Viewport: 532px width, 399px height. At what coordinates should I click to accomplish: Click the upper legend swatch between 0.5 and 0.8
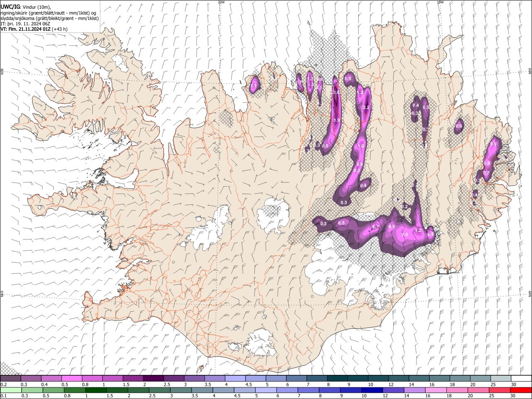(72, 379)
